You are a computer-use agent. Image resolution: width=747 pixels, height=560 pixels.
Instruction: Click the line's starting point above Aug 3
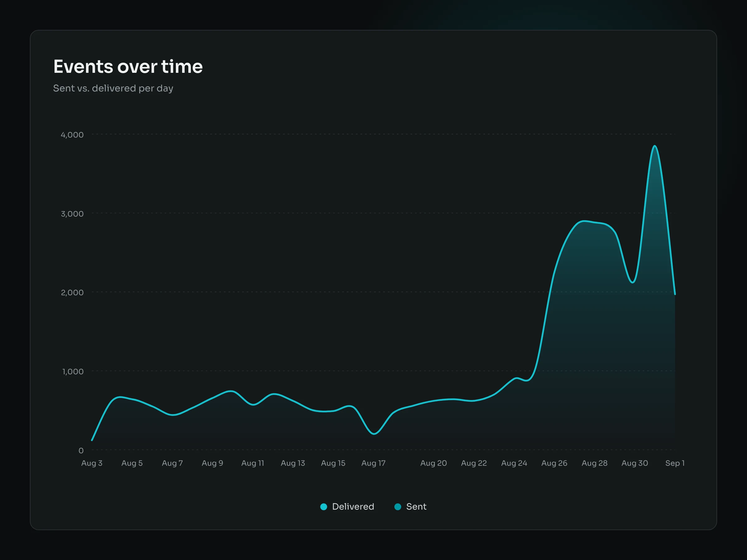[92, 440]
